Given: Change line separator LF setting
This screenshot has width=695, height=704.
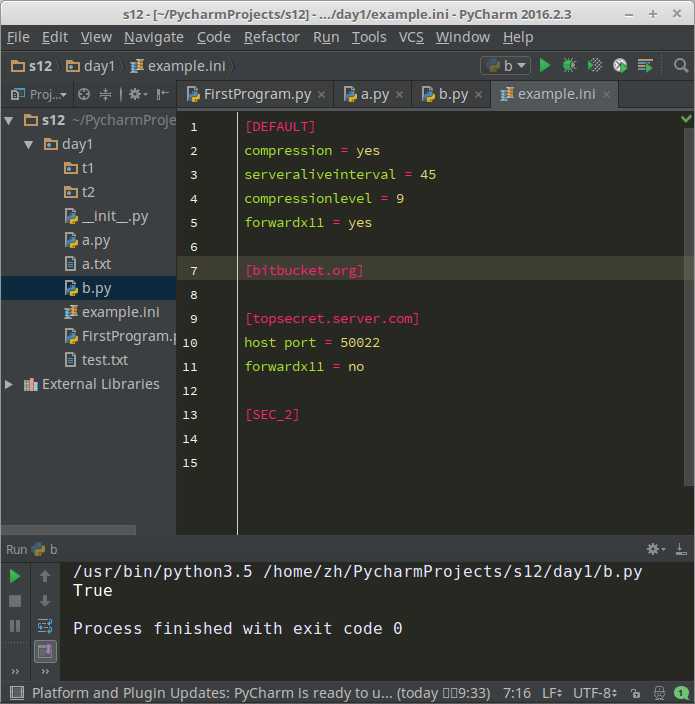Looking at the screenshot, I should (x=552, y=693).
